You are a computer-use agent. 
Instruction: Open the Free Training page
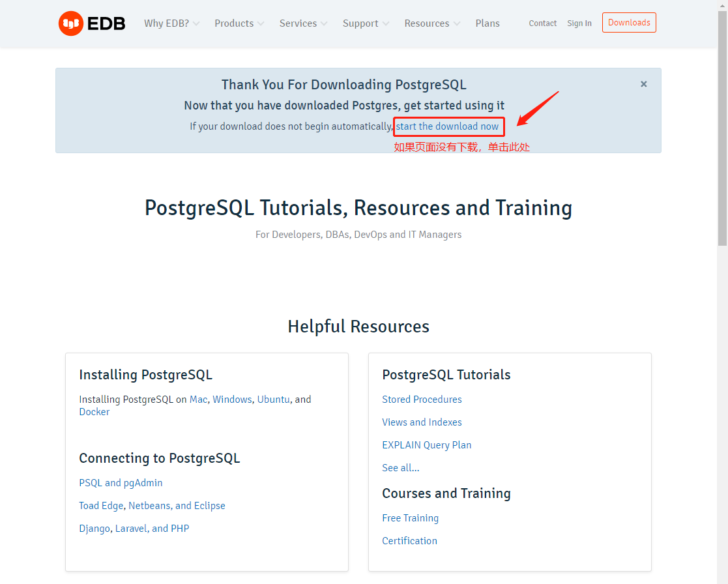point(410,518)
